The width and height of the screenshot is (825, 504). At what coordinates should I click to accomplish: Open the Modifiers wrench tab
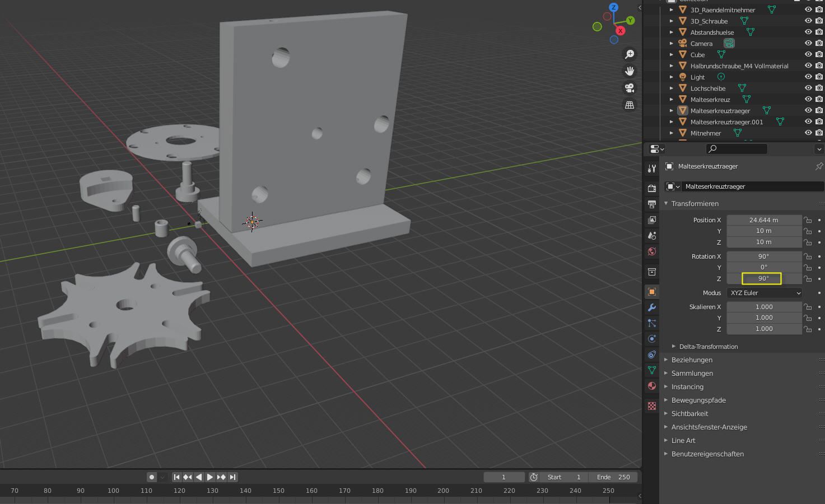651,307
